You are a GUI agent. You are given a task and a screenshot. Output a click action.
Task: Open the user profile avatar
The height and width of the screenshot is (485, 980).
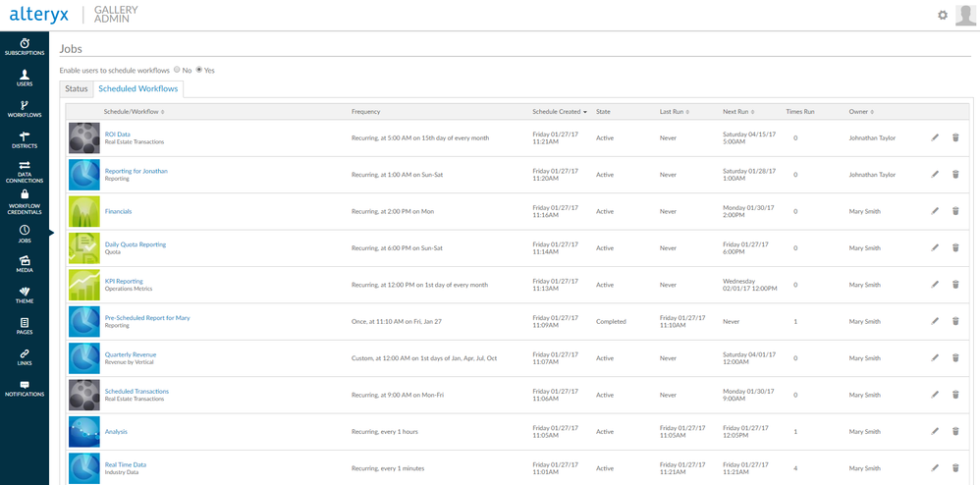965,15
